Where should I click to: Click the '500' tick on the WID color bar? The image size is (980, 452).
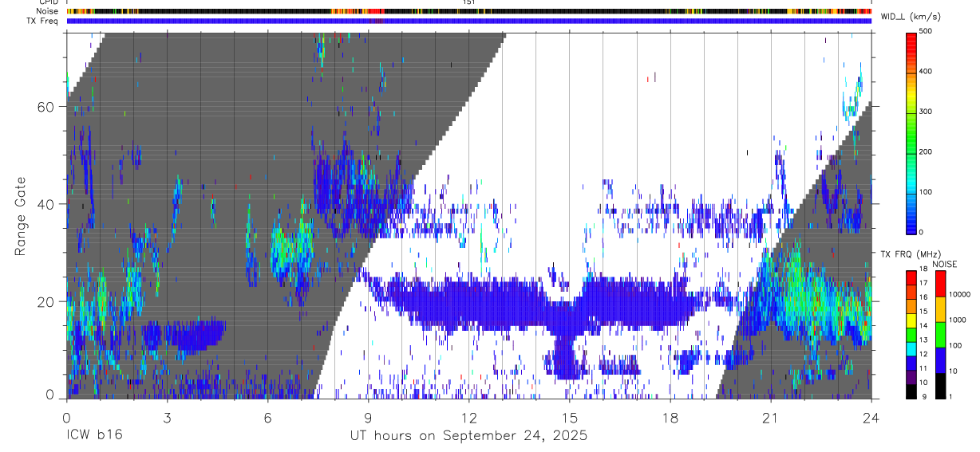tap(926, 31)
